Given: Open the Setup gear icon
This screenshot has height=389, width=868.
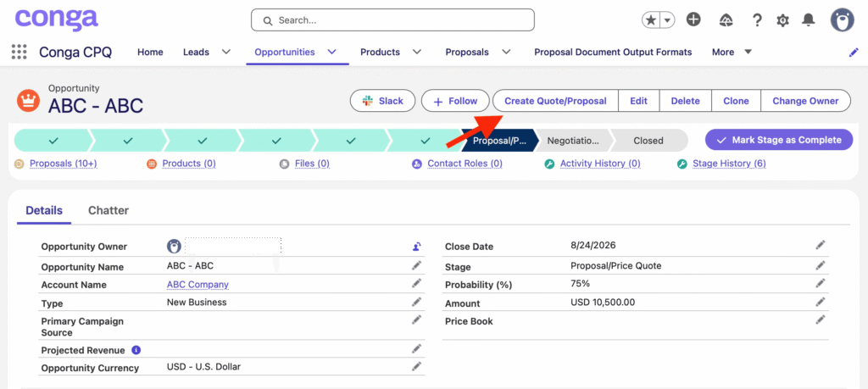Looking at the screenshot, I should point(782,20).
